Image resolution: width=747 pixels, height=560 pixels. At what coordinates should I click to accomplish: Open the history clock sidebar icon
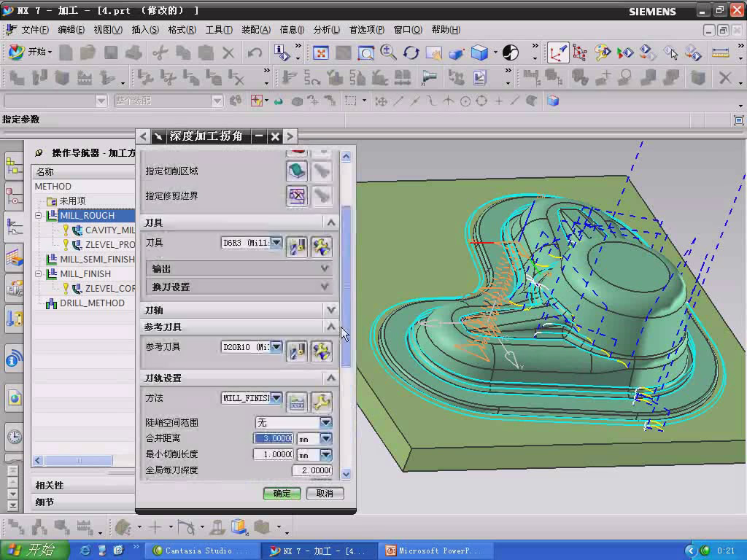(15, 436)
